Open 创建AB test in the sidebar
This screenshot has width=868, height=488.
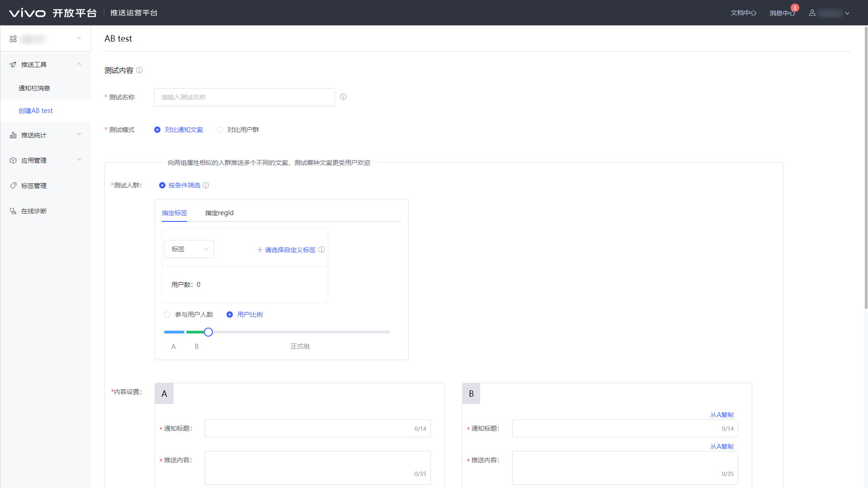[36, 111]
